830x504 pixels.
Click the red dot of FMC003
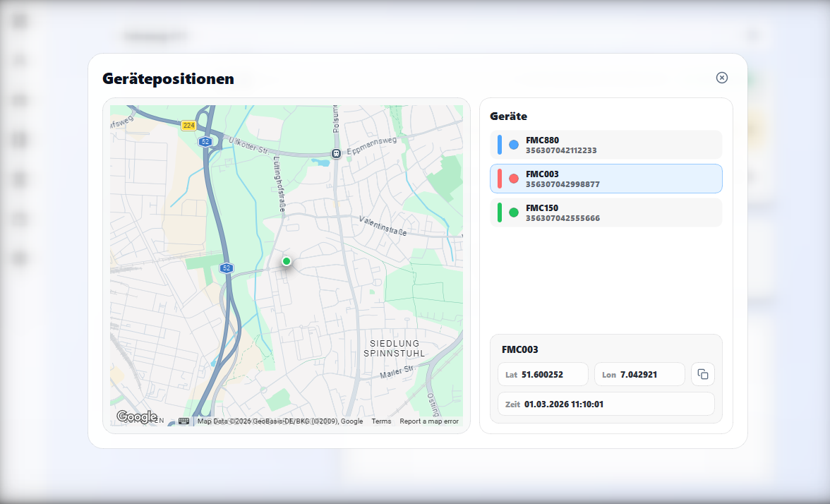click(514, 179)
